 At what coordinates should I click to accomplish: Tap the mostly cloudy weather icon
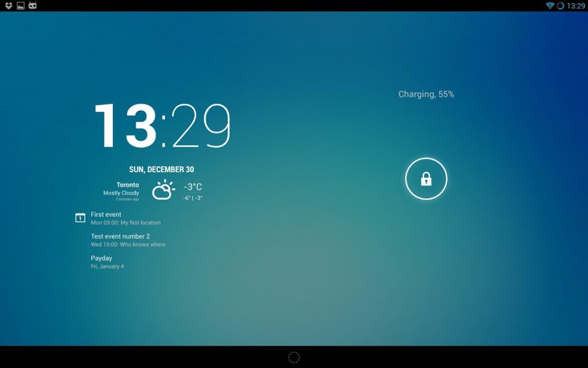[x=163, y=190]
